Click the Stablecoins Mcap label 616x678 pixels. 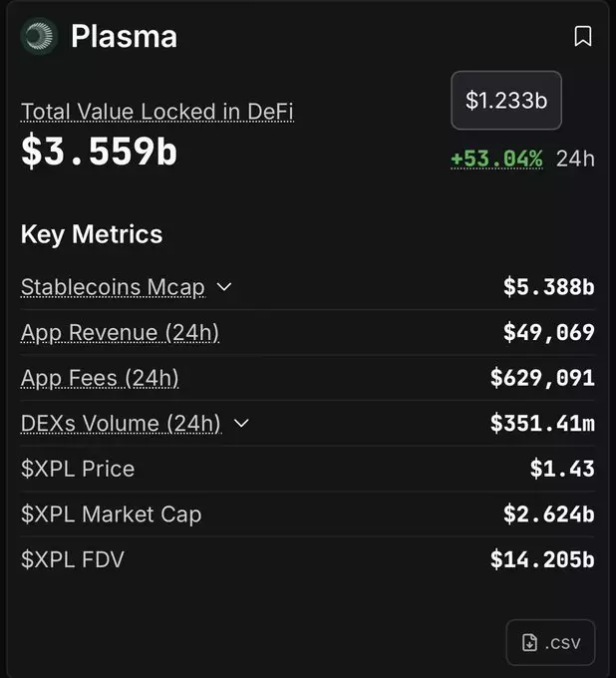[113, 287]
